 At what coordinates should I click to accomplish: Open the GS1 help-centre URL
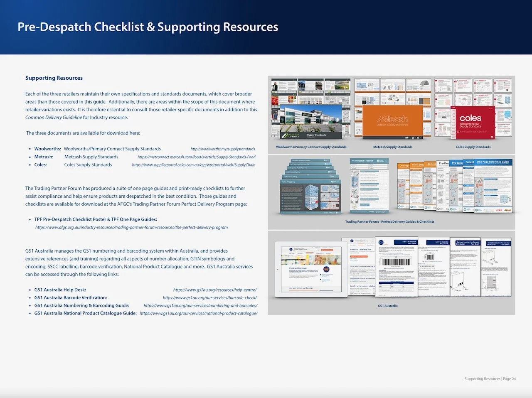[215, 290]
